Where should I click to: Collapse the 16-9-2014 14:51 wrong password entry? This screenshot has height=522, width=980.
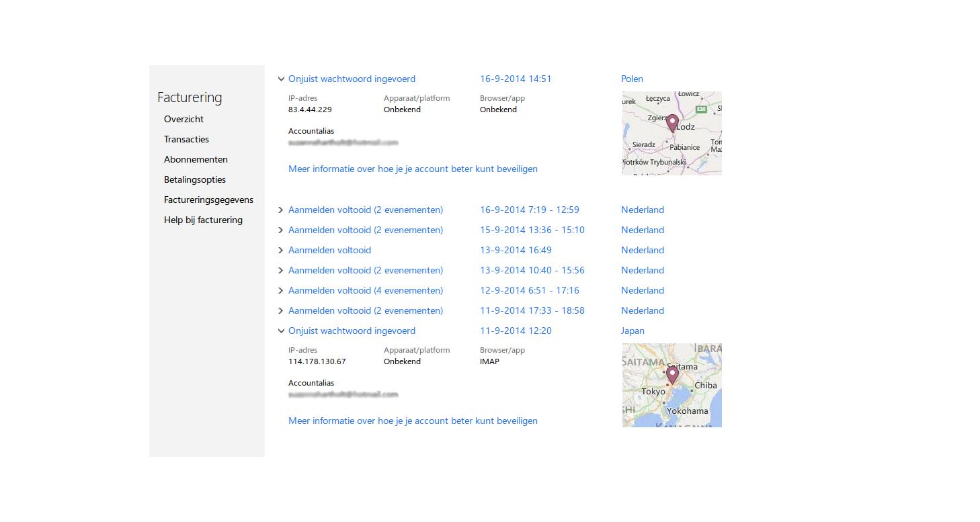click(x=282, y=79)
